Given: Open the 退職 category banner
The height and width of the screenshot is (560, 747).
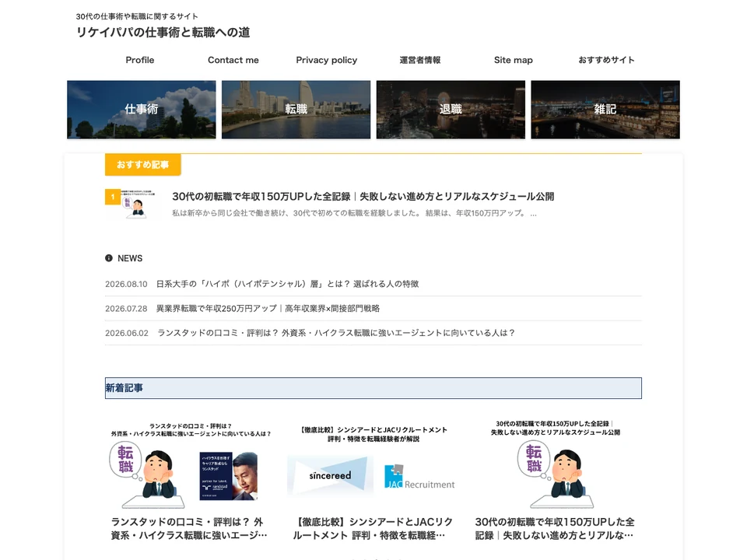Looking at the screenshot, I should (x=451, y=110).
